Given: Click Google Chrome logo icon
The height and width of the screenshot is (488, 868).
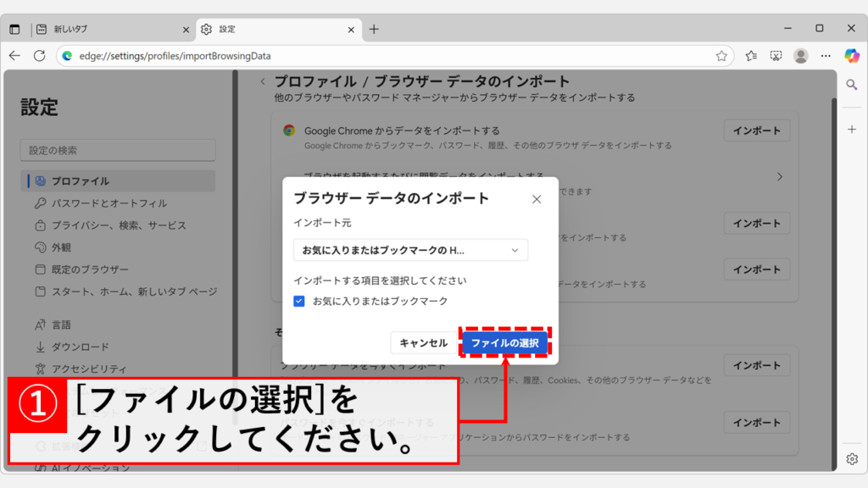Looking at the screenshot, I should (289, 130).
